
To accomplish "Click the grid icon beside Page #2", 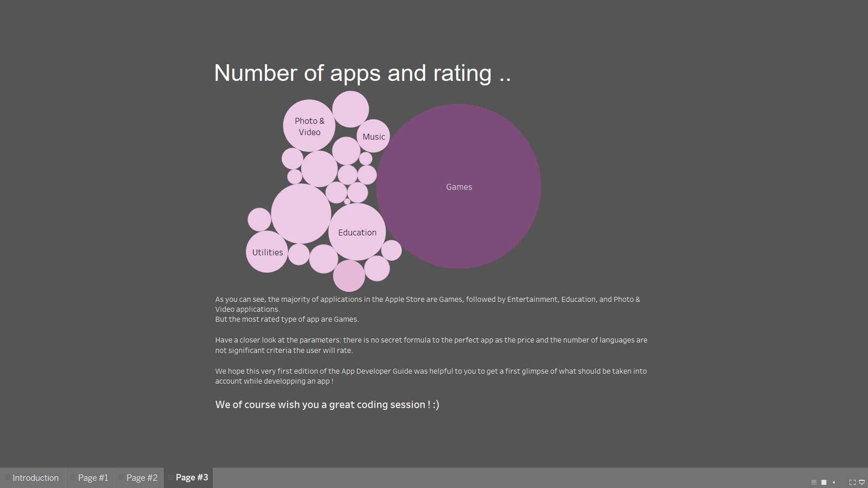I will (x=120, y=477).
